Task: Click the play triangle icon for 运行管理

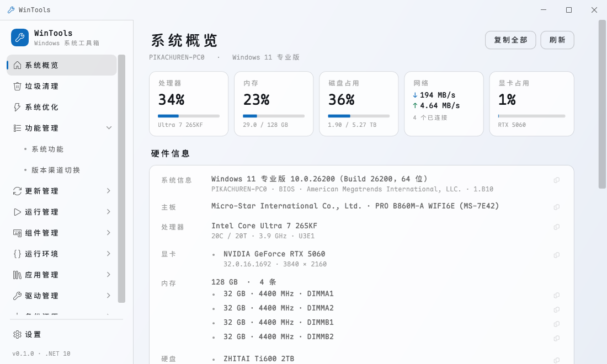Action: tap(18, 212)
